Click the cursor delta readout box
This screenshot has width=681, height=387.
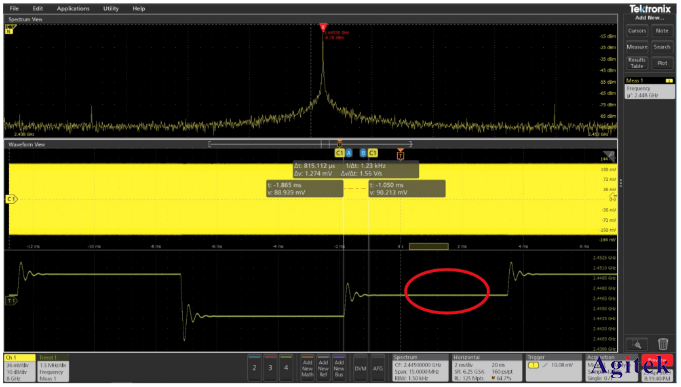click(356, 169)
